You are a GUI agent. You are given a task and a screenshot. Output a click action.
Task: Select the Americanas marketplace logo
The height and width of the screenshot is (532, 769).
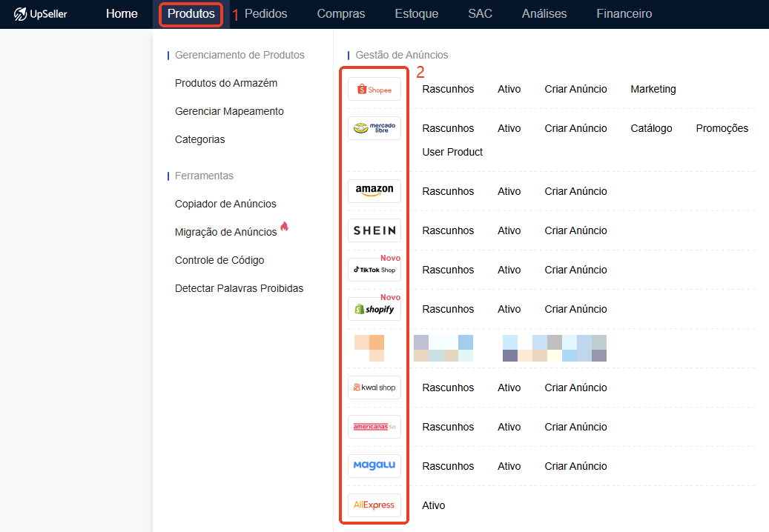[x=374, y=427]
